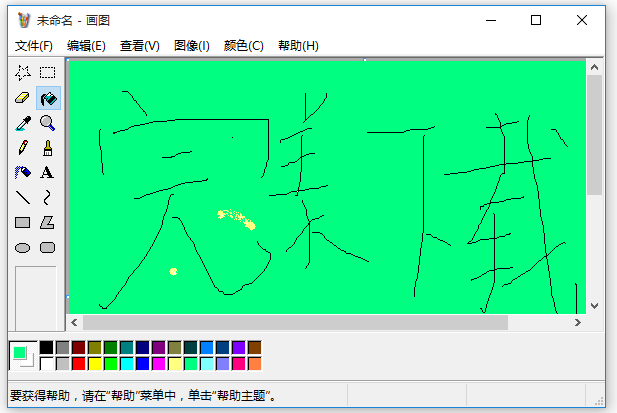Pick the light gray color swatch
Viewport: 617px width, 413px height.
[63, 364]
